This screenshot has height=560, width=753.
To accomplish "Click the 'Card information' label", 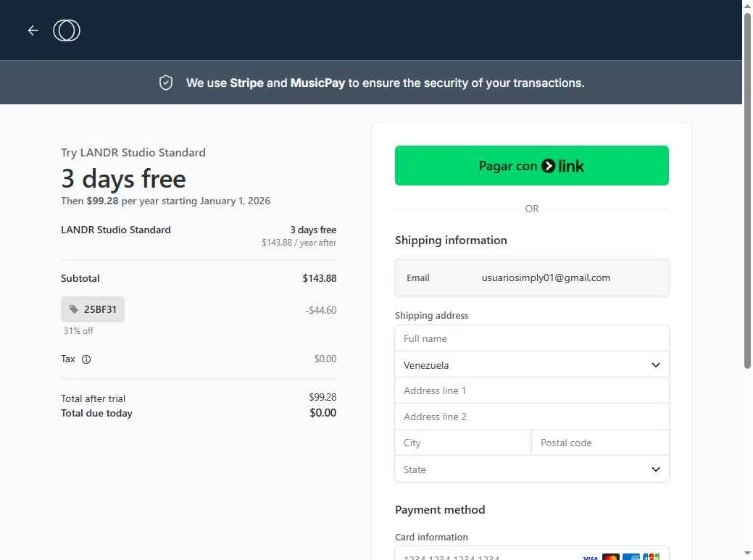I will pyautogui.click(x=431, y=537).
